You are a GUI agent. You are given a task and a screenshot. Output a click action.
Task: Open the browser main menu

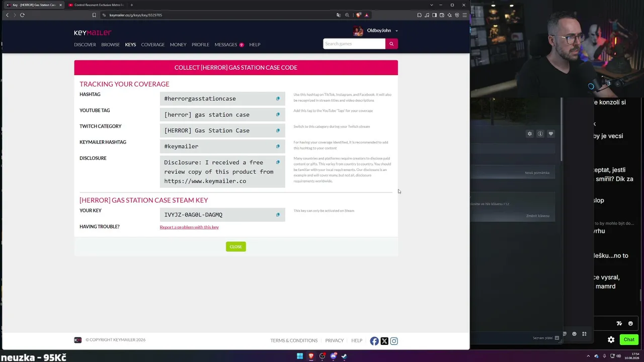464,15
